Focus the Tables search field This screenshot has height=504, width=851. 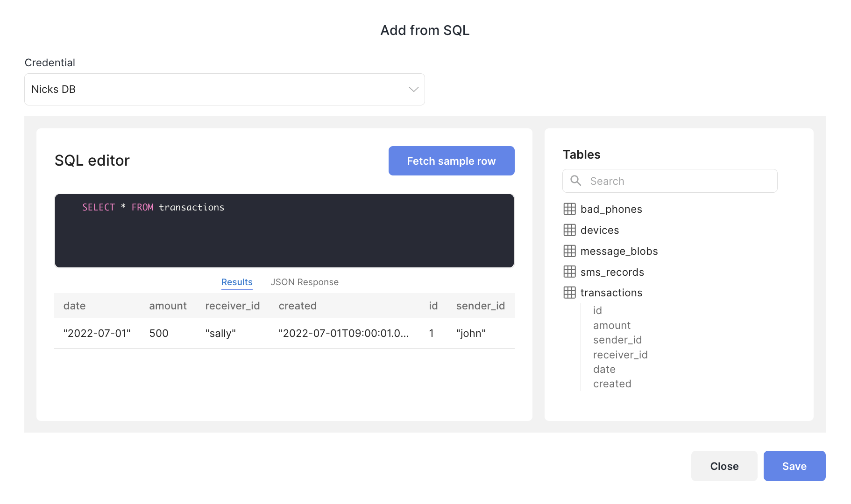670,181
